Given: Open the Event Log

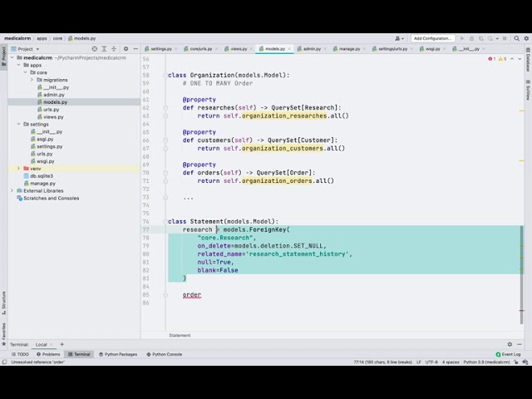Looking at the screenshot, I should [509, 354].
